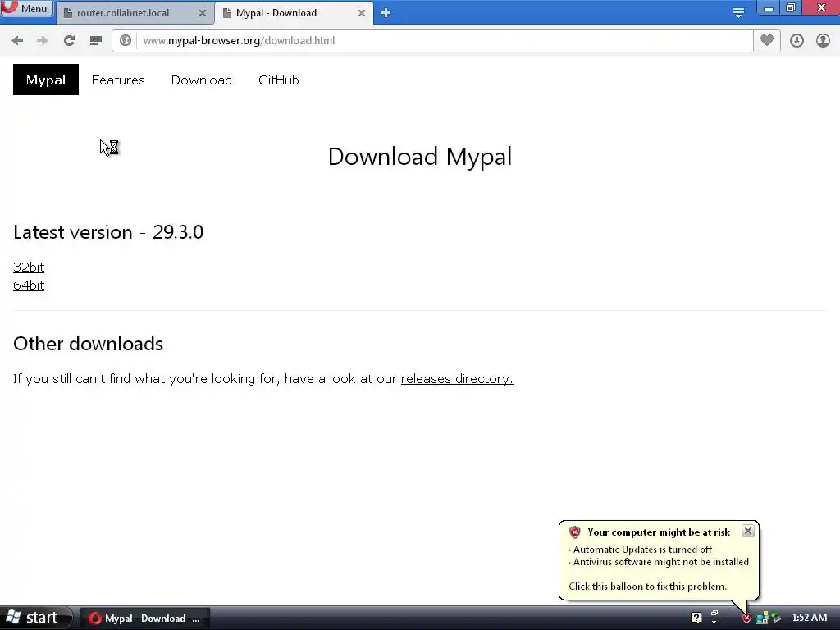The image size is (840, 630).
Task: Click the 1:52 AM system clock
Action: [810, 619]
